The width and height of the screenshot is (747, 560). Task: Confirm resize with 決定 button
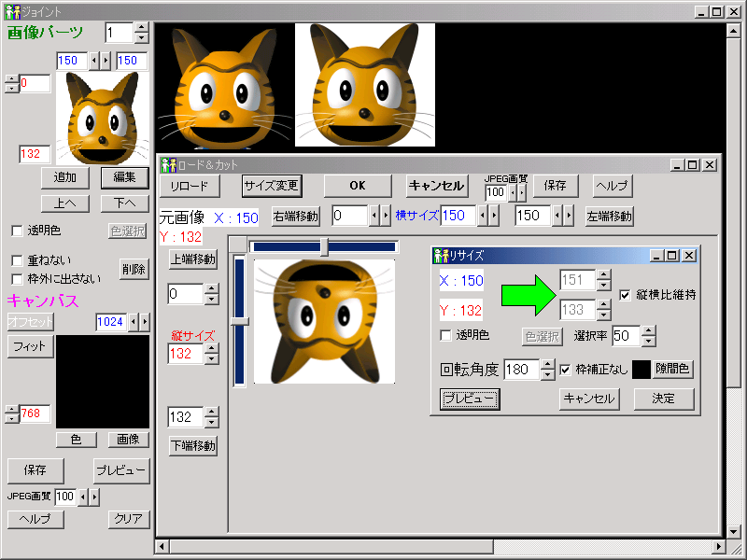pyautogui.click(x=664, y=399)
